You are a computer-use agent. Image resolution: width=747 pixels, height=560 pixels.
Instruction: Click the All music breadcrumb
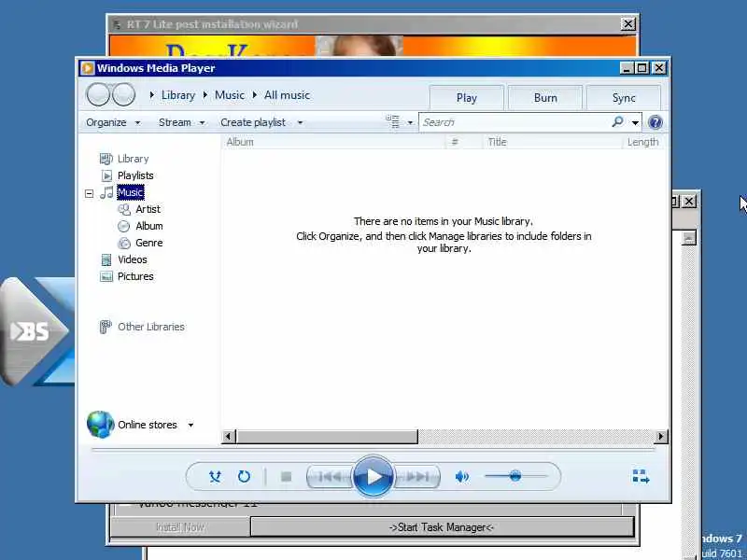287,95
